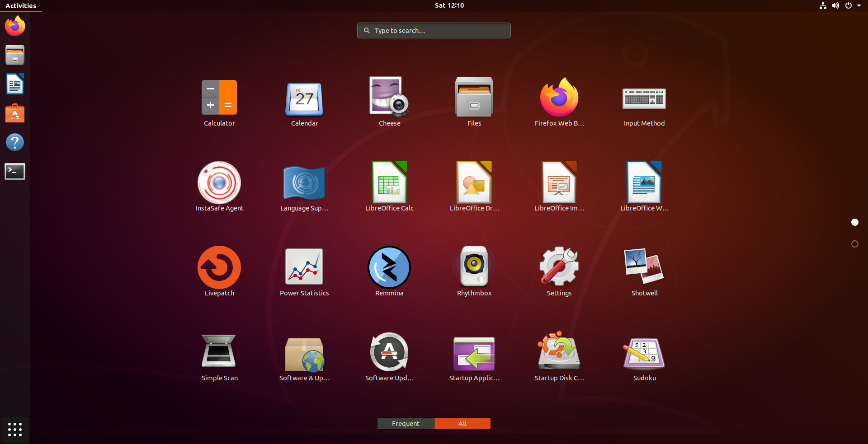Screen dimensions: 868x444
Task: Open Language Support
Action: point(304,183)
